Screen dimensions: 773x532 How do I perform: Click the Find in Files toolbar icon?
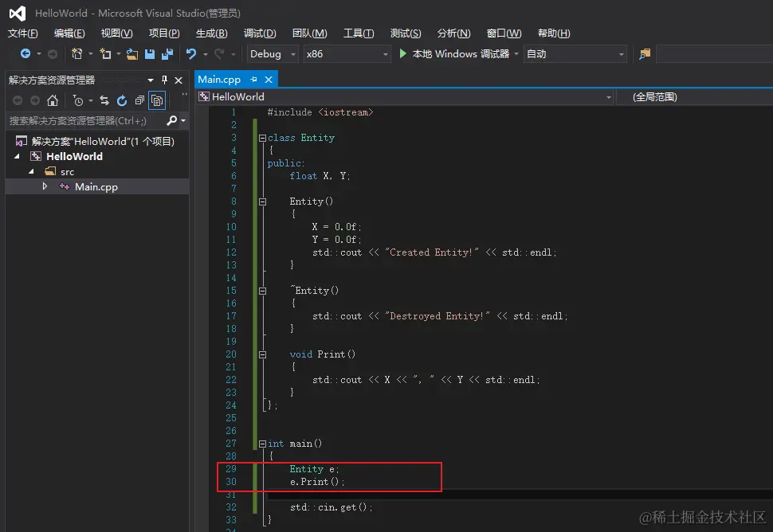645,53
